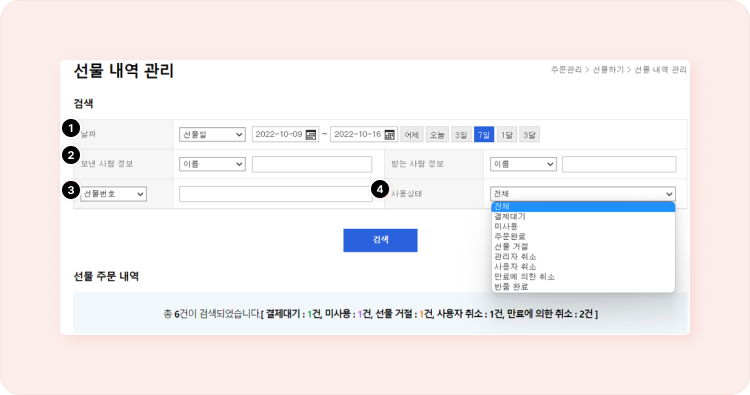Focus the sender info text field
This screenshot has height=395, width=750.
click(x=312, y=164)
